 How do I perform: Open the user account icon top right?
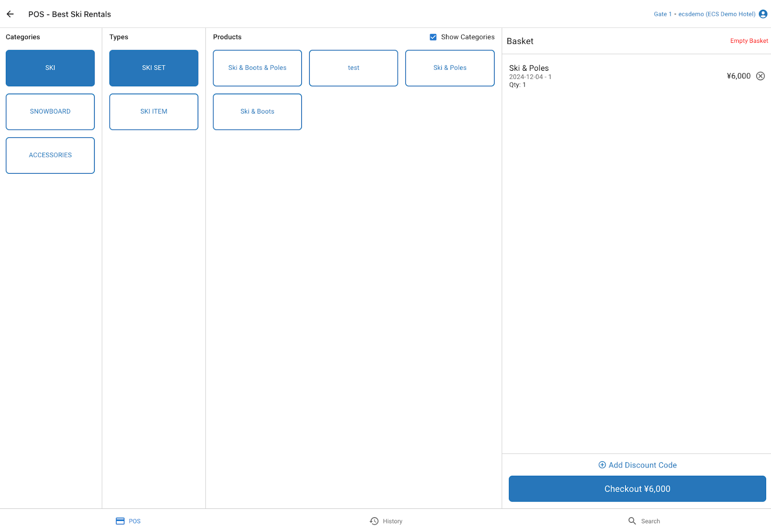click(763, 14)
